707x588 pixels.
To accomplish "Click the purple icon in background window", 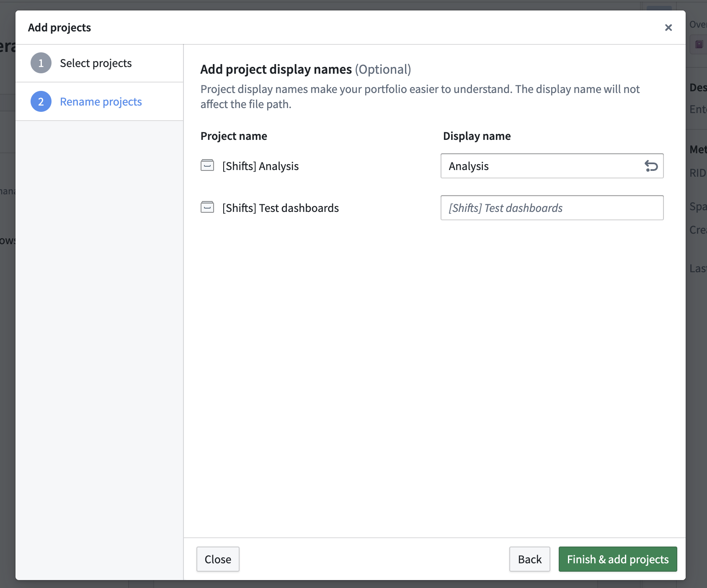I will [x=699, y=44].
